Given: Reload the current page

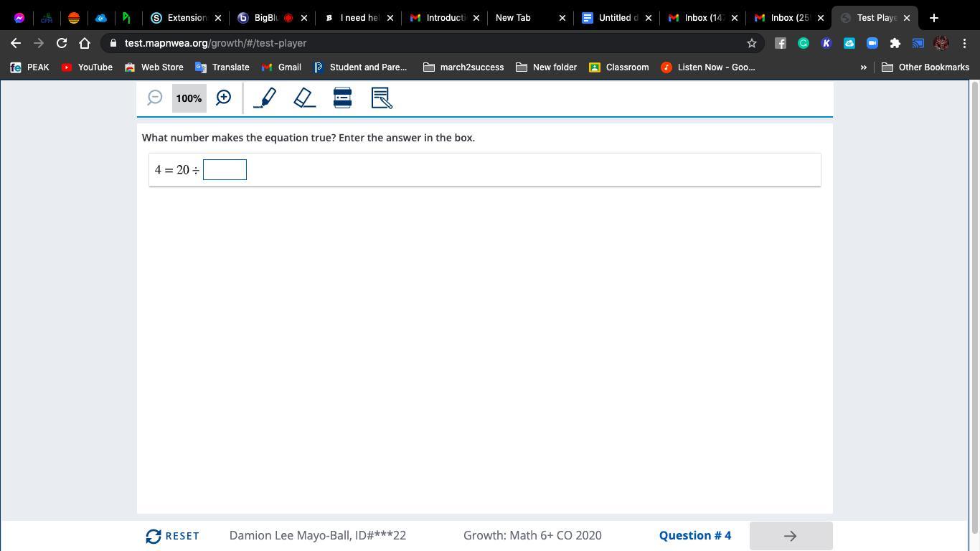Looking at the screenshot, I should 62,43.
